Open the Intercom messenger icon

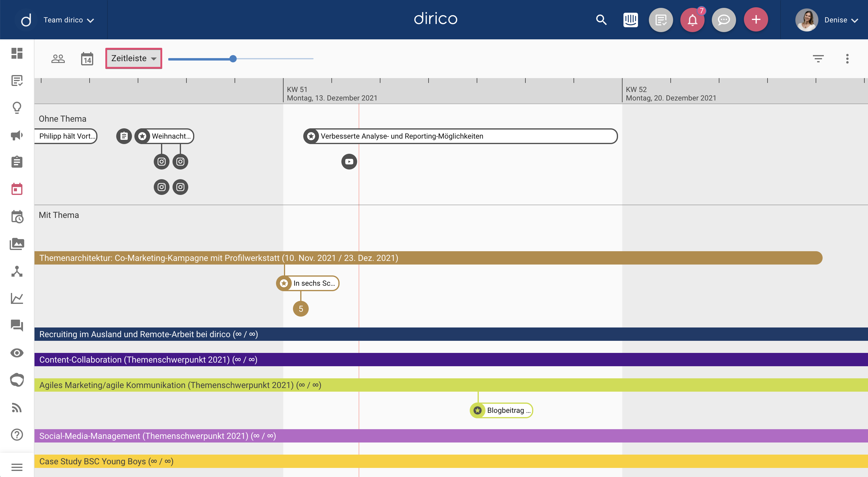[630, 20]
